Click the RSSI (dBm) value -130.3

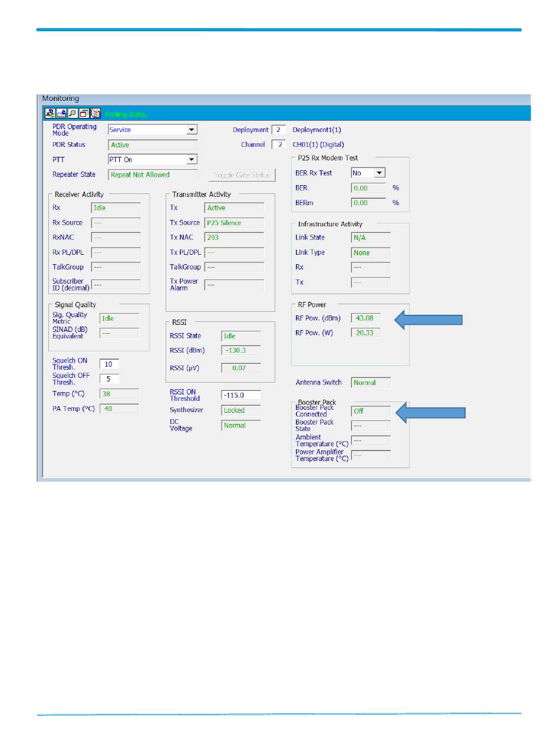click(241, 350)
